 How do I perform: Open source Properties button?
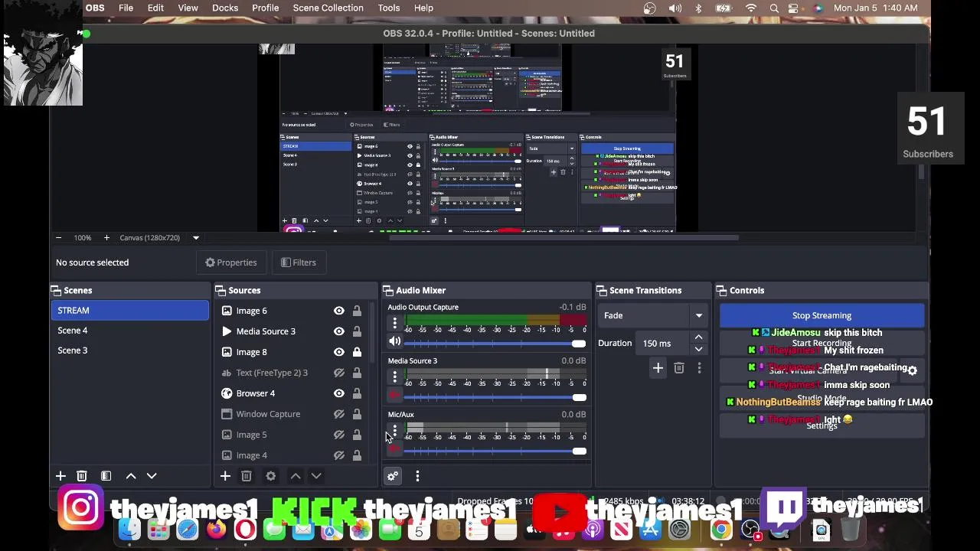230,262
